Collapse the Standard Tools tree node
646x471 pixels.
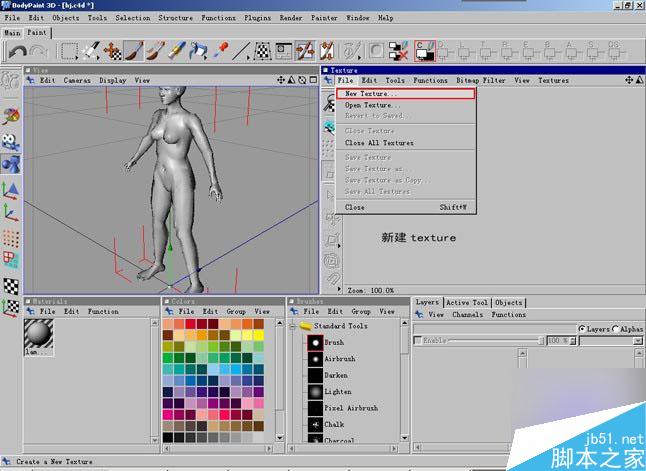(x=293, y=326)
